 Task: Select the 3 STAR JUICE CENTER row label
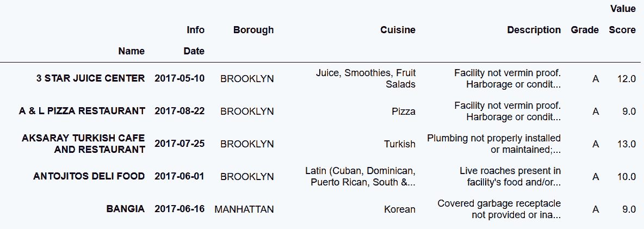tap(90, 78)
